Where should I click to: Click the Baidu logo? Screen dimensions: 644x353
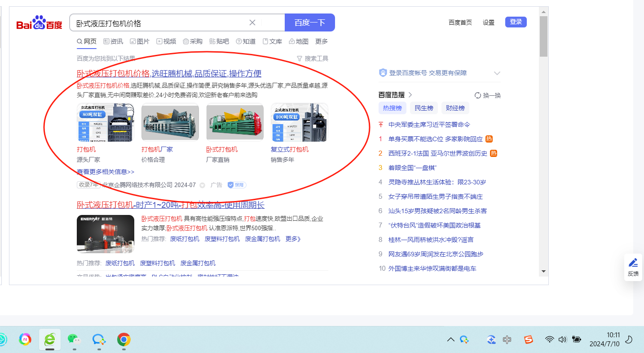coord(40,22)
